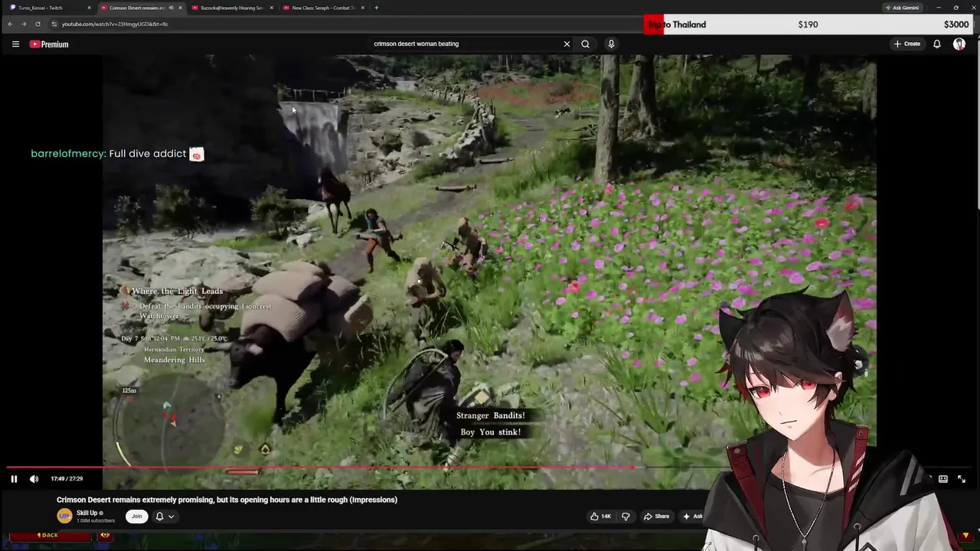Screen dimensions: 980x551
Task: Toggle theater mode on the player
Action: pos(943,479)
